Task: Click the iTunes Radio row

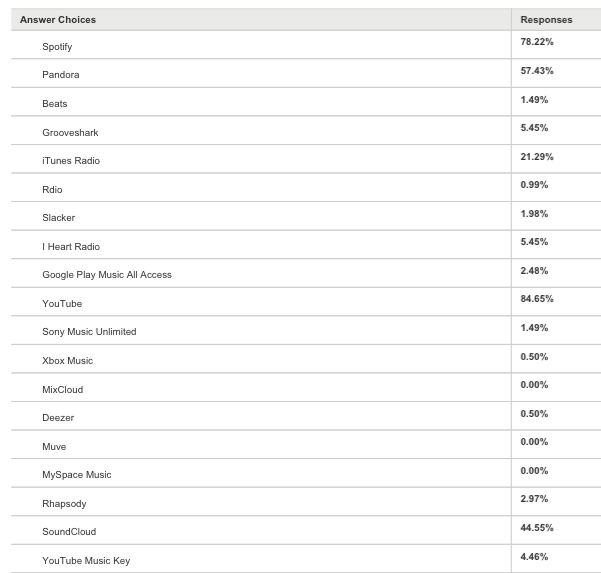Action: 71,161
